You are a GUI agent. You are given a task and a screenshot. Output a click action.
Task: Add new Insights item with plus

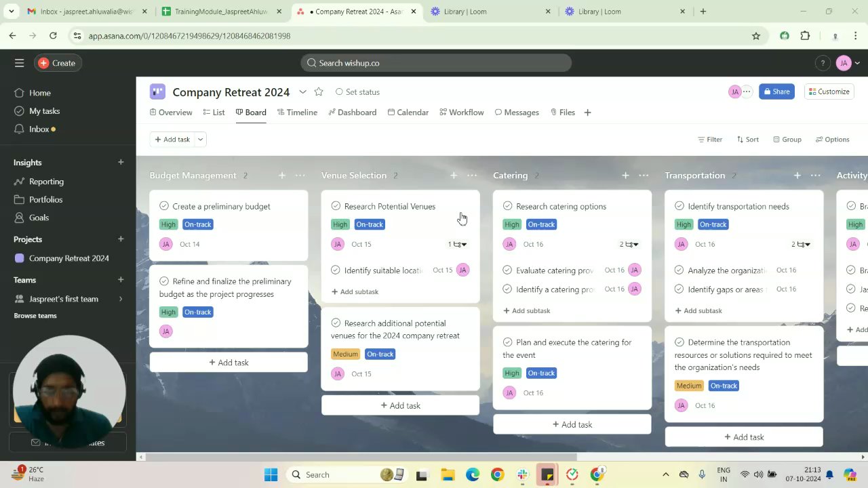[x=121, y=163]
